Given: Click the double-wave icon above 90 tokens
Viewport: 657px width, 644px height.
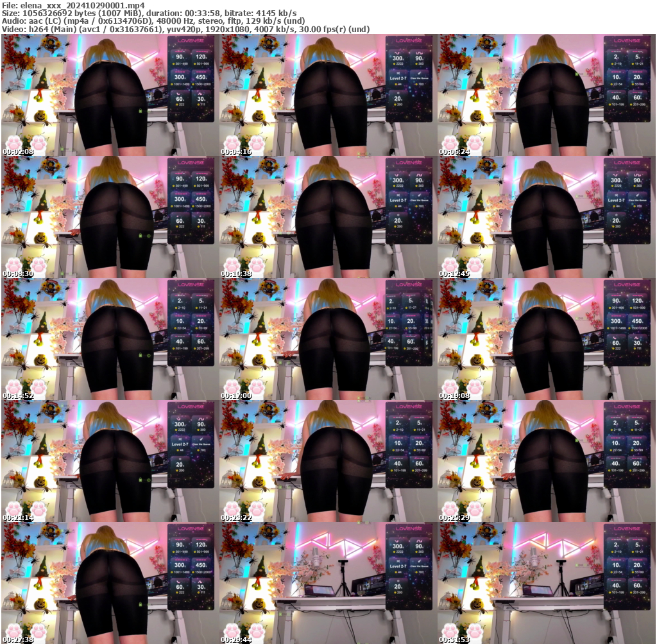Looking at the screenshot, I should click(418, 53).
